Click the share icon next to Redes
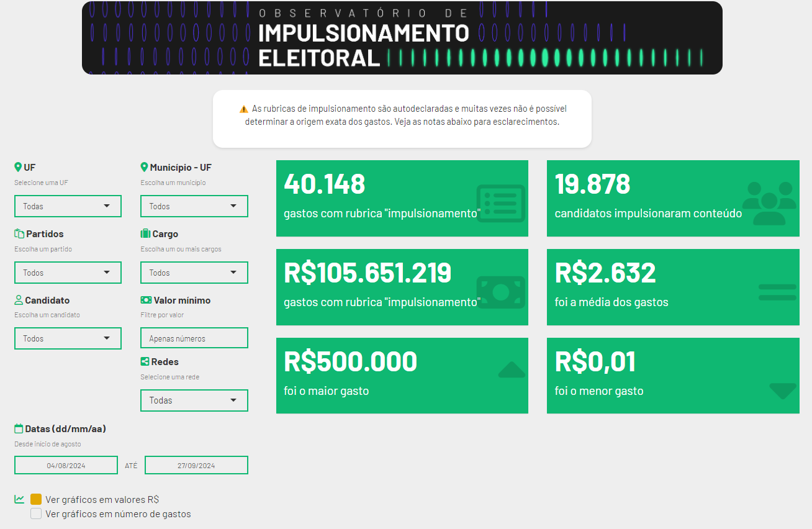This screenshot has height=529, width=812. (x=145, y=361)
